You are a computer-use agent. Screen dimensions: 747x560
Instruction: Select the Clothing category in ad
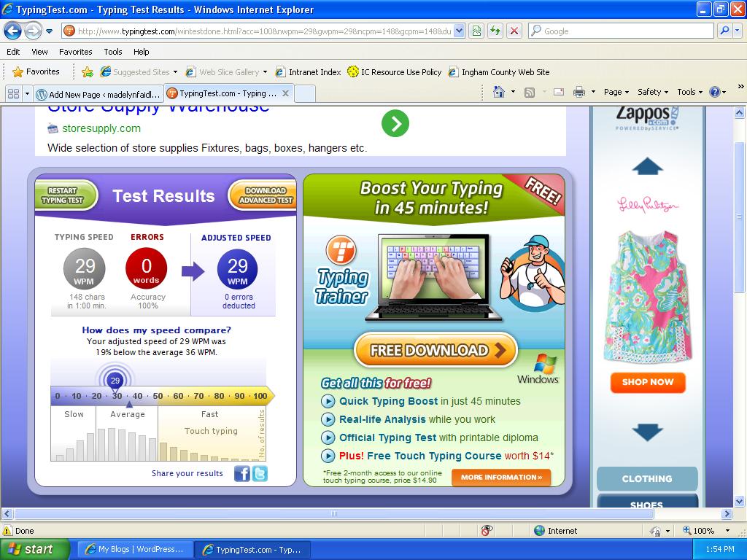pyautogui.click(x=647, y=478)
